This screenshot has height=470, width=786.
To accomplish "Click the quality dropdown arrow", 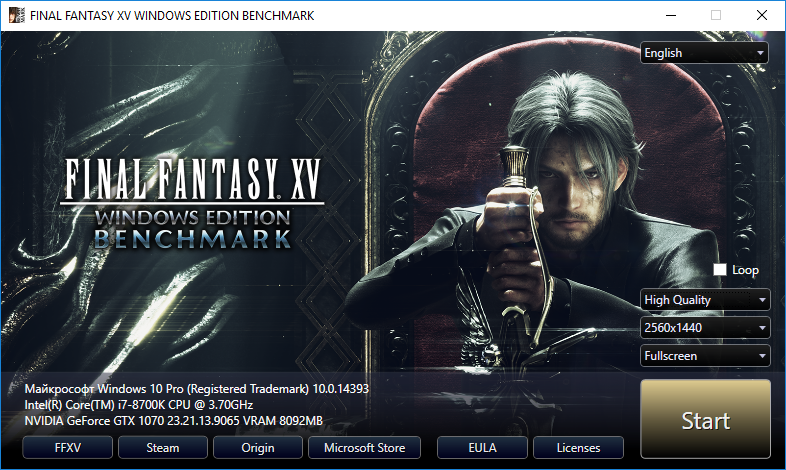I will coord(762,300).
